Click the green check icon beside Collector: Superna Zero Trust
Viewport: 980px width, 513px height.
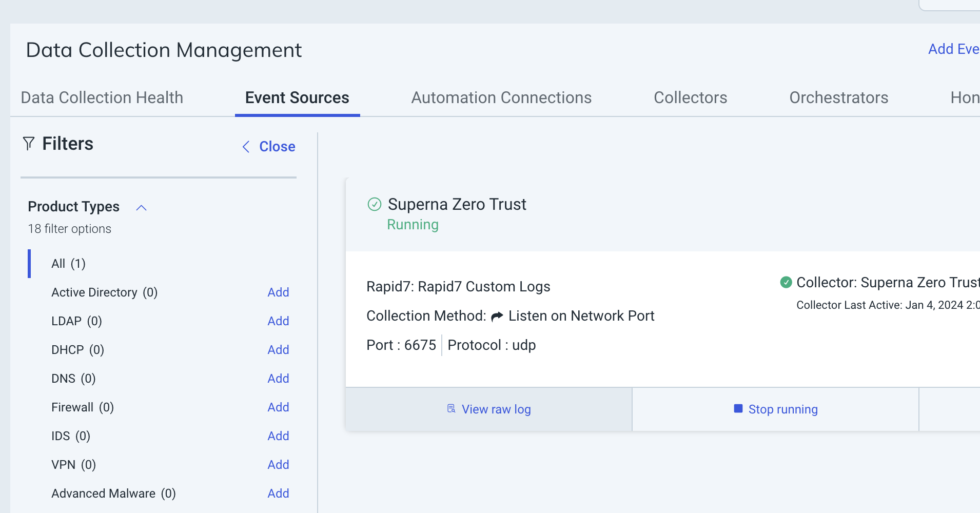(787, 282)
